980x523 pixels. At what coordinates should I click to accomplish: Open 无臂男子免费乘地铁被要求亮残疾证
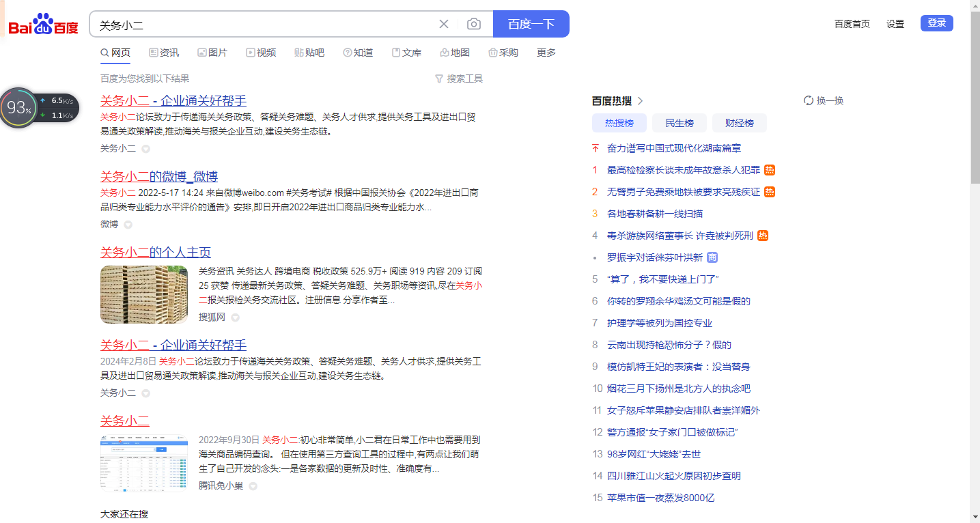[x=684, y=192]
